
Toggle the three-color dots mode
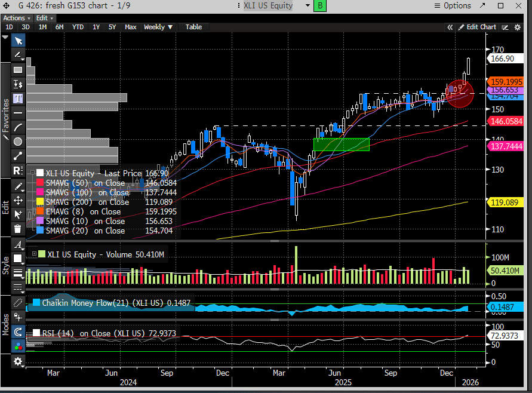pyautogui.click(x=18, y=346)
